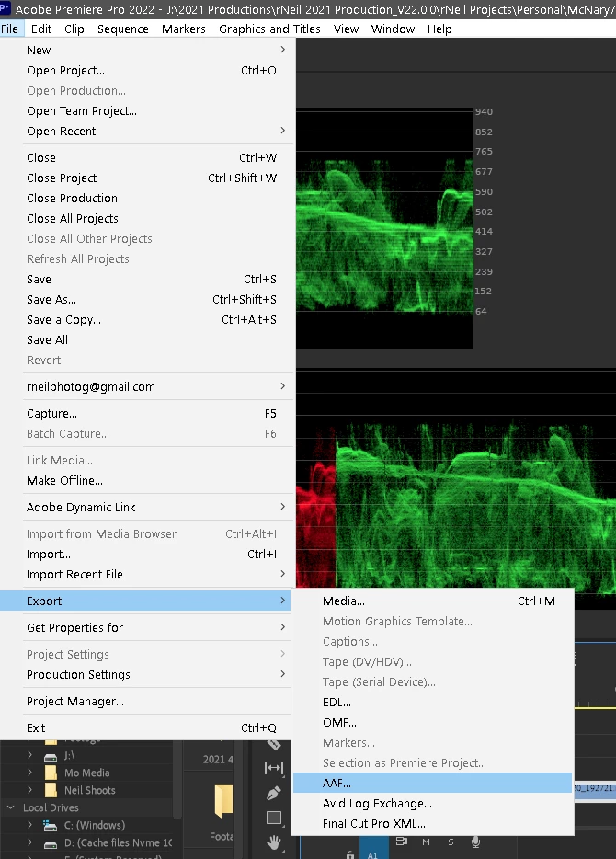Choose Avid Log Exchange export
The height and width of the screenshot is (859, 616).
point(432,803)
